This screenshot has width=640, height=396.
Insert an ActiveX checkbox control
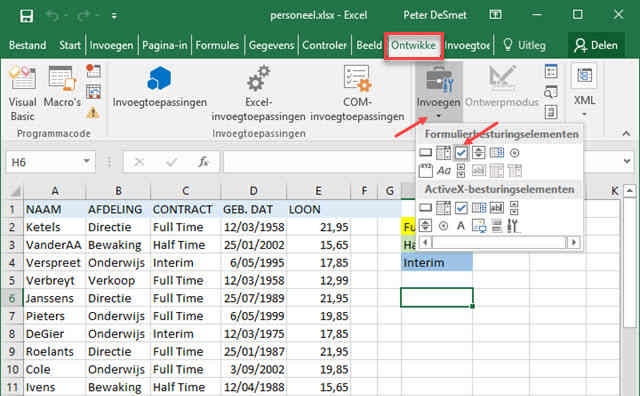tap(461, 208)
